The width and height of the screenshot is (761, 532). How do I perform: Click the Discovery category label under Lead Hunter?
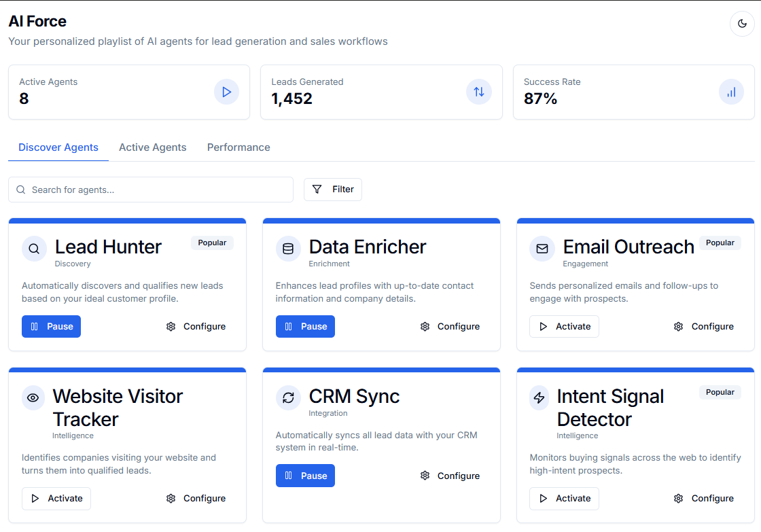(73, 264)
